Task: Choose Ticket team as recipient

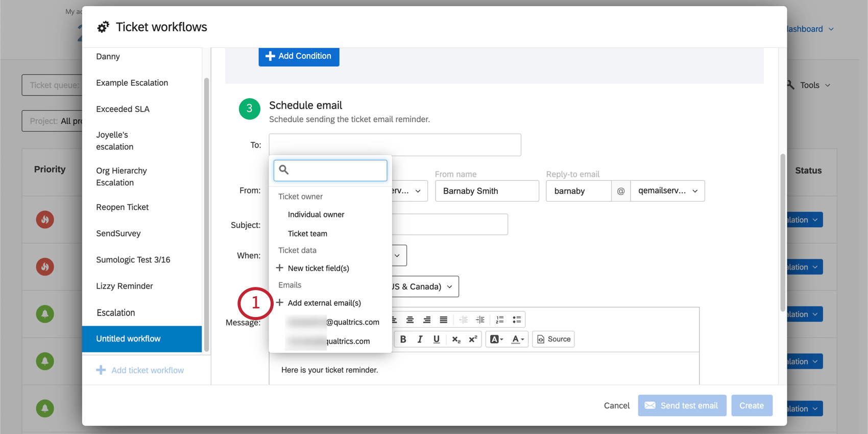Action: point(307,233)
